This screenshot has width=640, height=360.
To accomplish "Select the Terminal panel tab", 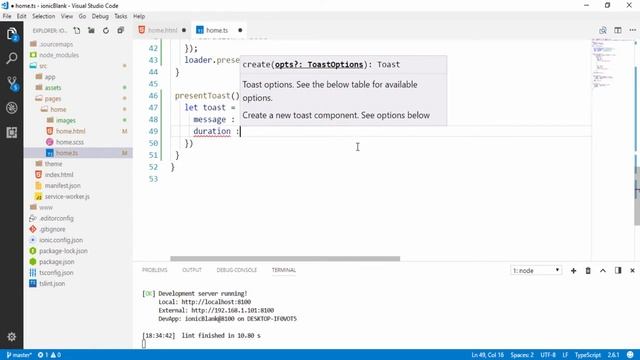I will pos(284,270).
